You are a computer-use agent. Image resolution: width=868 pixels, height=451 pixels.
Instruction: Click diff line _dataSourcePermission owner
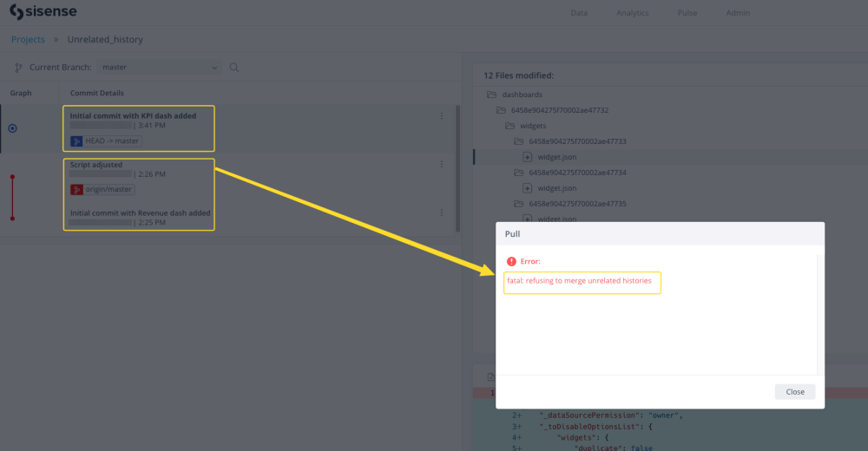point(611,415)
